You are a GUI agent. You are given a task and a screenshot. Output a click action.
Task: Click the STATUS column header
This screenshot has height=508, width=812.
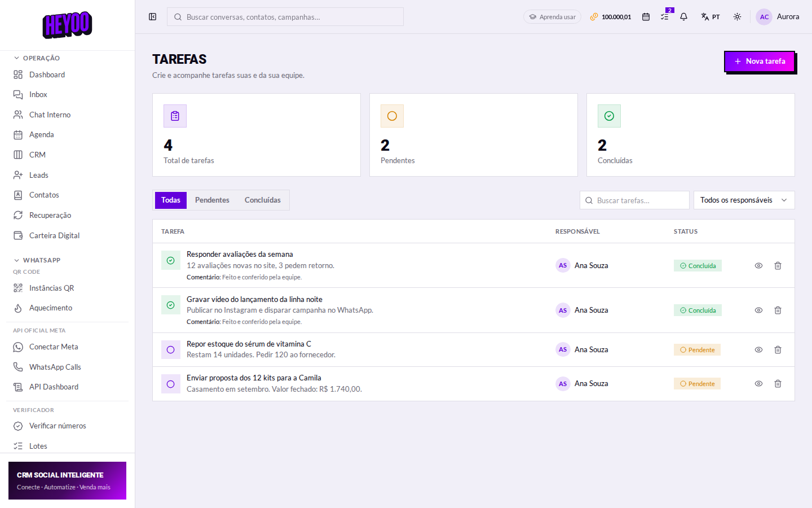tap(686, 231)
